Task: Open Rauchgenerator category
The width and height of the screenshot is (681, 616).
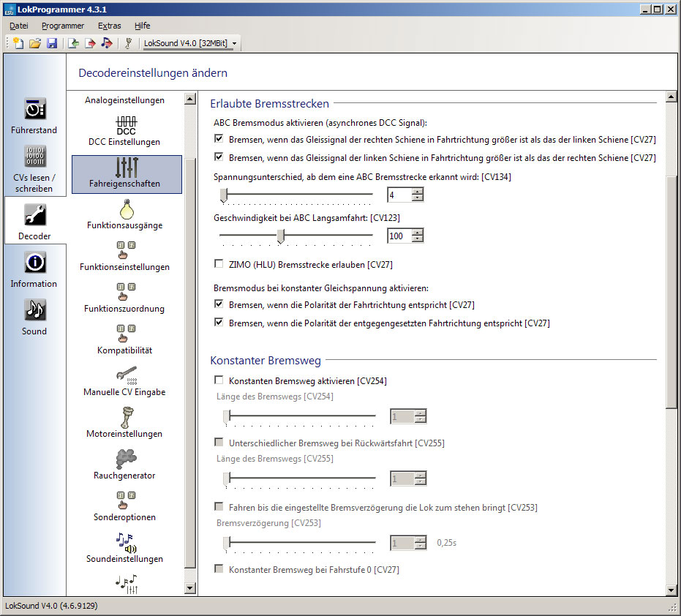Action: (125, 465)
